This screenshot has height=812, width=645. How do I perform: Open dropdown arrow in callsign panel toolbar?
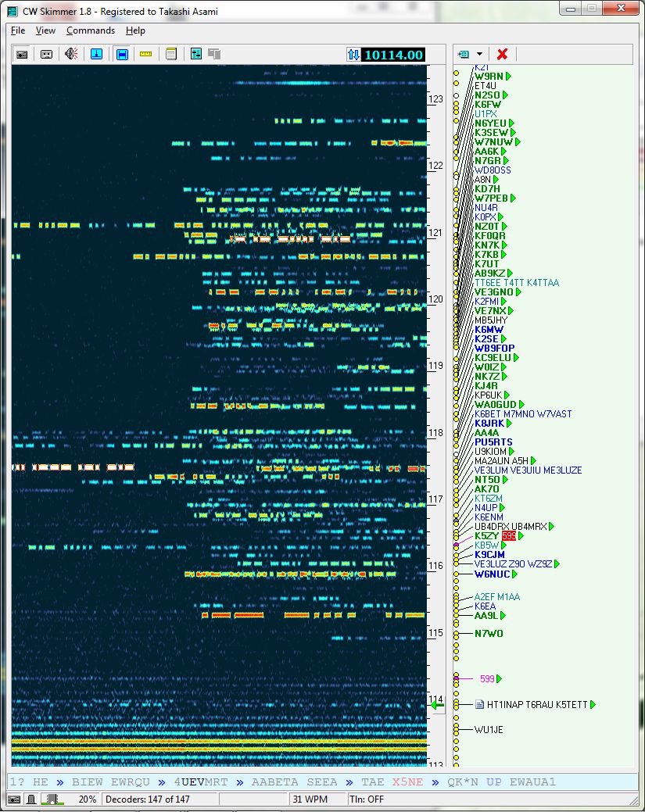479,54
